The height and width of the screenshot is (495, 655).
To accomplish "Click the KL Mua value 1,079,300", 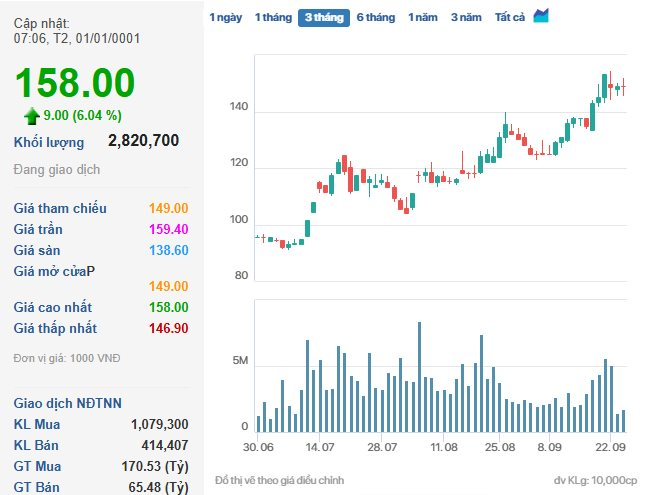I will pos(159,424).
